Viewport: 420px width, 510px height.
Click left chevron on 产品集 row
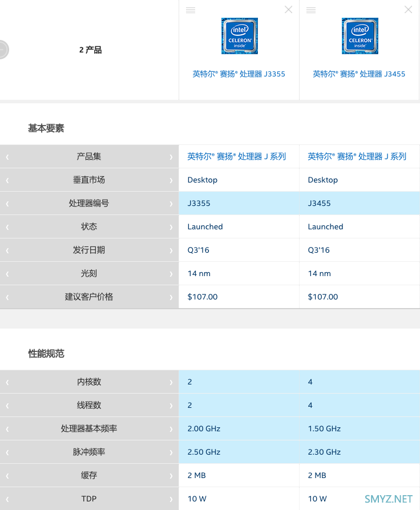7,157
